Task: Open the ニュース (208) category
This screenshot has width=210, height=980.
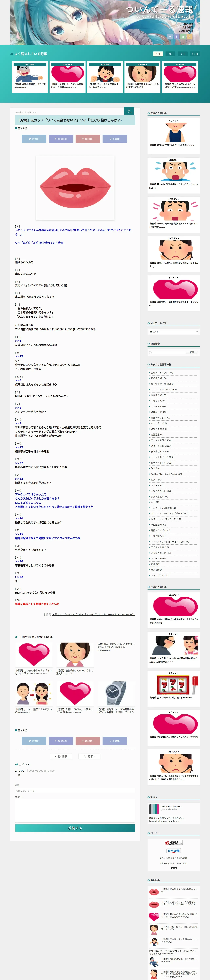Action: [x=158, y=406]
